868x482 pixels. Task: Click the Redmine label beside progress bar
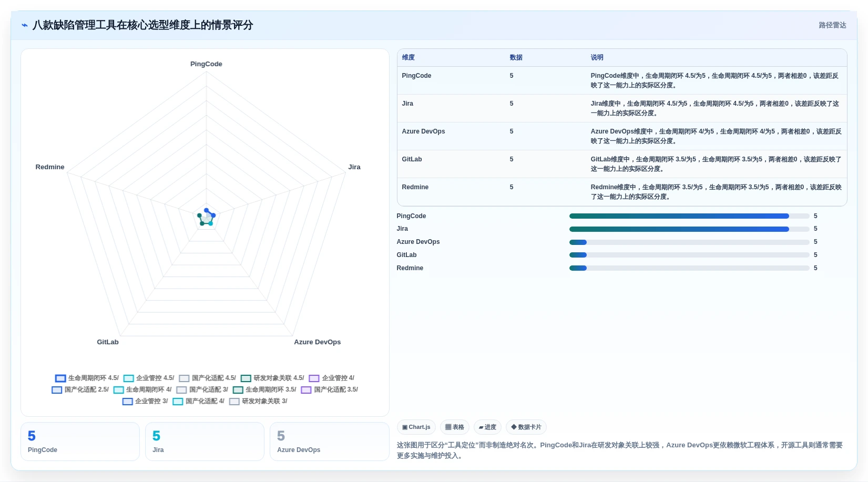[410, 268]
